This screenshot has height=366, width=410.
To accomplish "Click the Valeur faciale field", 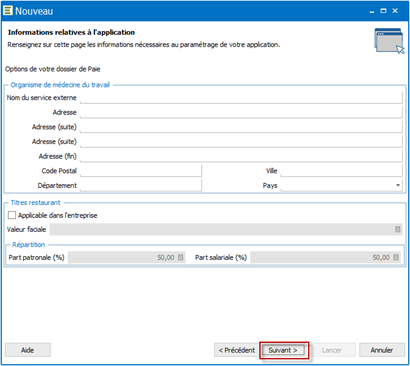I will click(226, 229).
